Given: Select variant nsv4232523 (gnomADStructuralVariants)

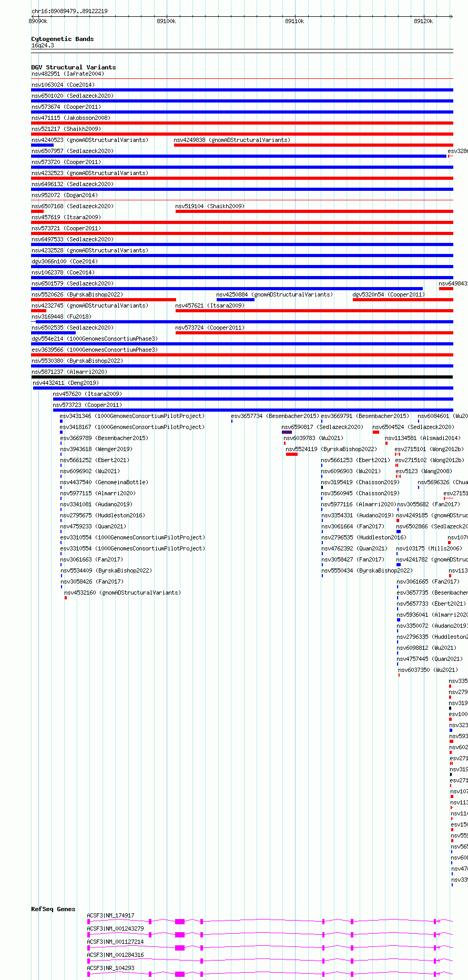Looking at the screenshot, I should pyautogui.click(x=90, y=173).
